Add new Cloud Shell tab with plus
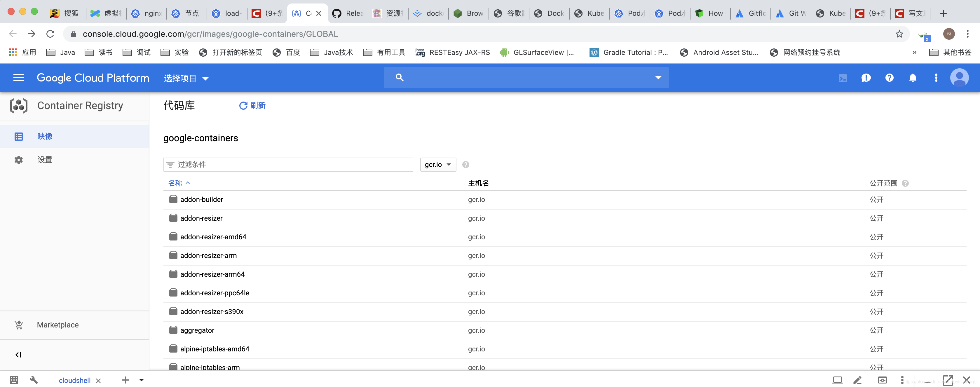Screen dimensions: 980x387 125,380
